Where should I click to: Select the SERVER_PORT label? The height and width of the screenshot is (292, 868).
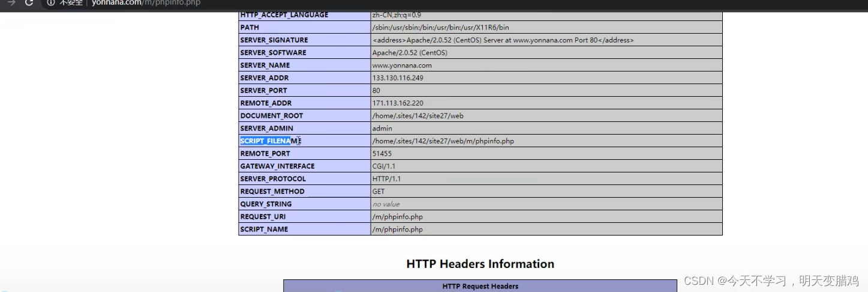[x=264, y=91]
